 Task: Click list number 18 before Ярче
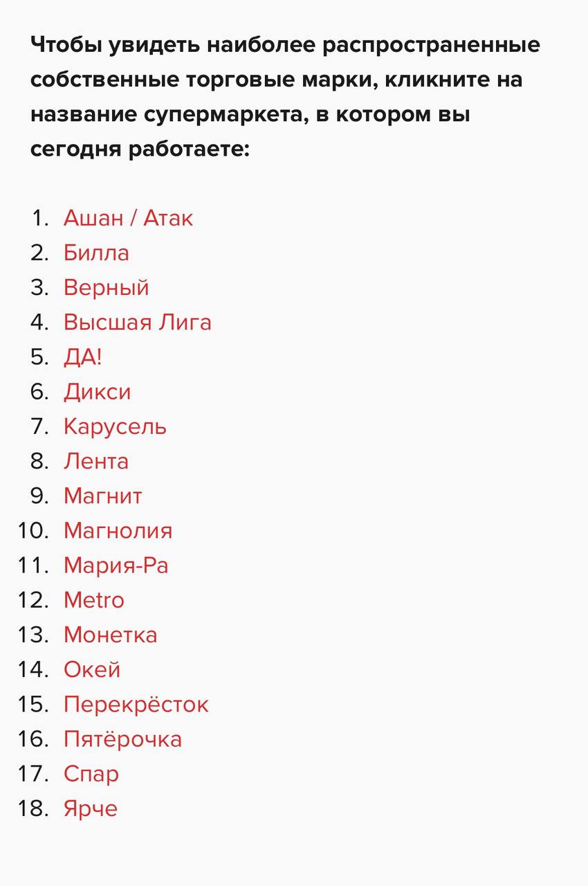(33, 808)
